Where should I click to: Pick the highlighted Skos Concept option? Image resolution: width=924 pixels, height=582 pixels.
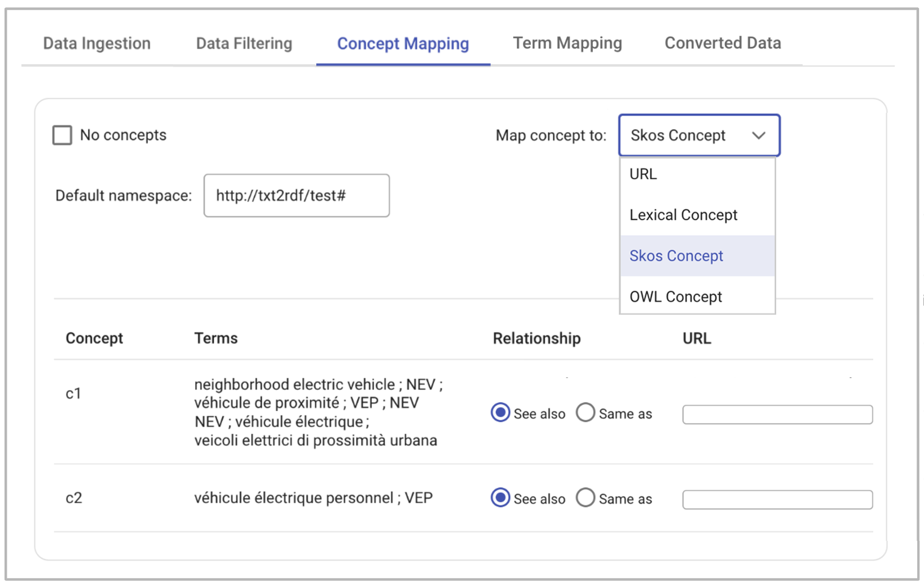698,256
